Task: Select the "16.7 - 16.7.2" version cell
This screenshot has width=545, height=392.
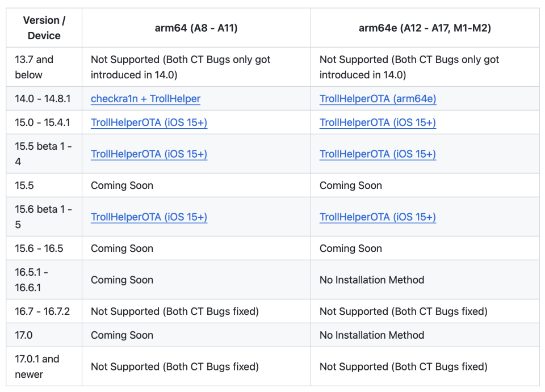Action: pos(43,311)
